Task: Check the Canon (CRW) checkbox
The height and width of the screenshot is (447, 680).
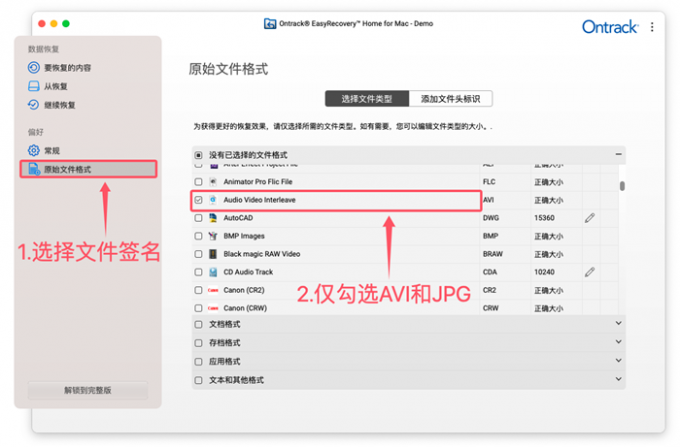Action: coord(198,308)
